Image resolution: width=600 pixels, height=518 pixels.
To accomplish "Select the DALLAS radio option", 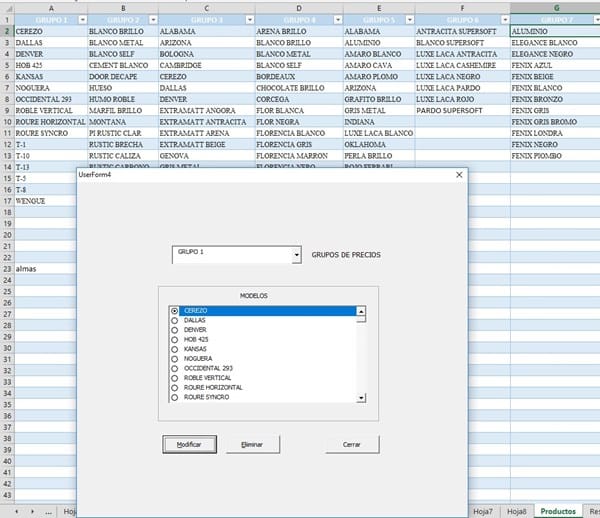I will coord(176,320).
